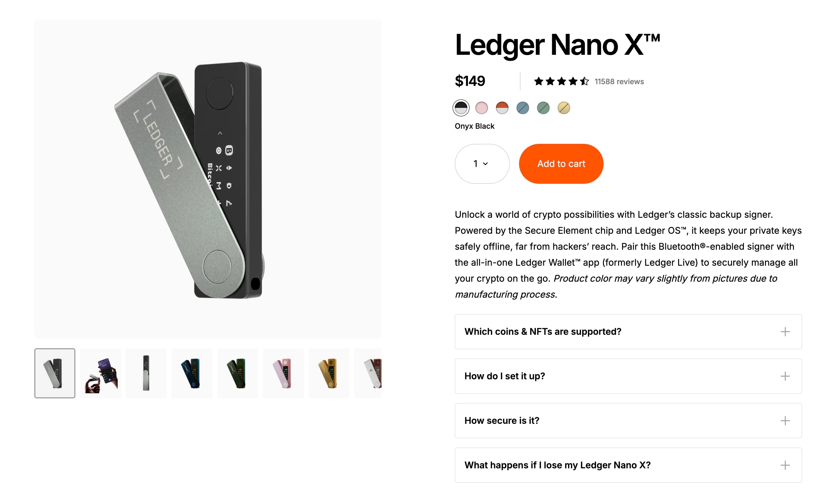View the gold Nano X thumbnail
The height and width of the screenshot is (504, 837).
click(329, 373)
